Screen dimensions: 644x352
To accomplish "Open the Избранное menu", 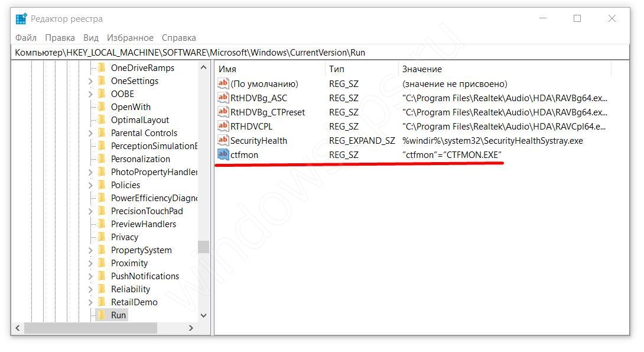I will (130, 37).
